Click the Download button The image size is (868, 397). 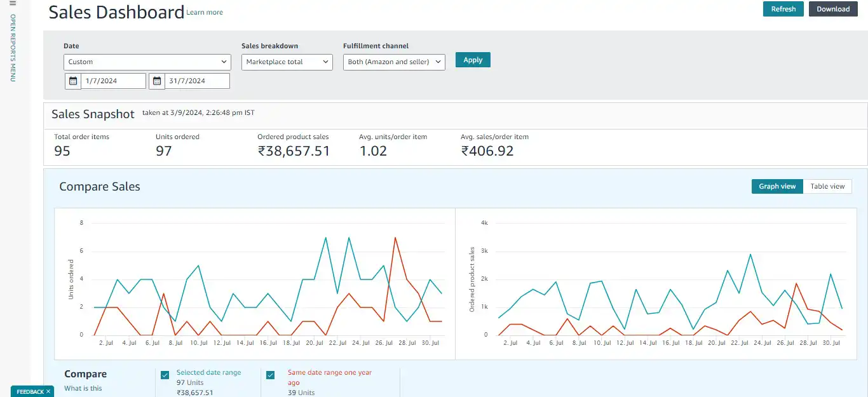[x=832, y=9]
